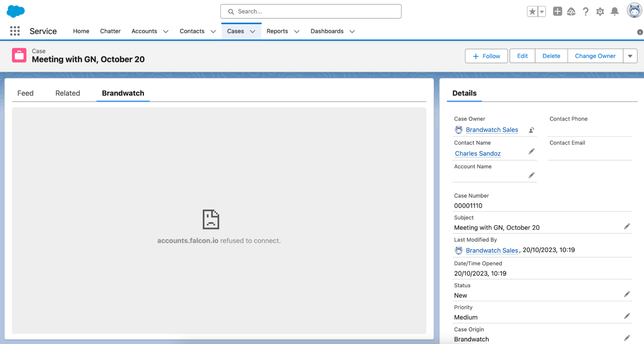Click the Follow button
Image resolution: width=644 pixels, height=344 pixels.
[486, 56]
